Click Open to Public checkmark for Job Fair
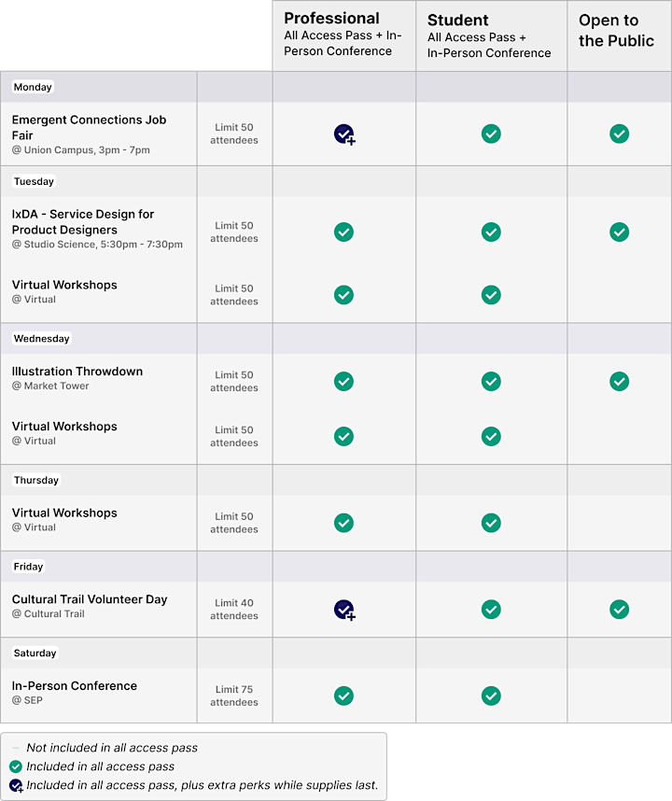This screenshot has width=672, height=801. click(x=620, y=133)
